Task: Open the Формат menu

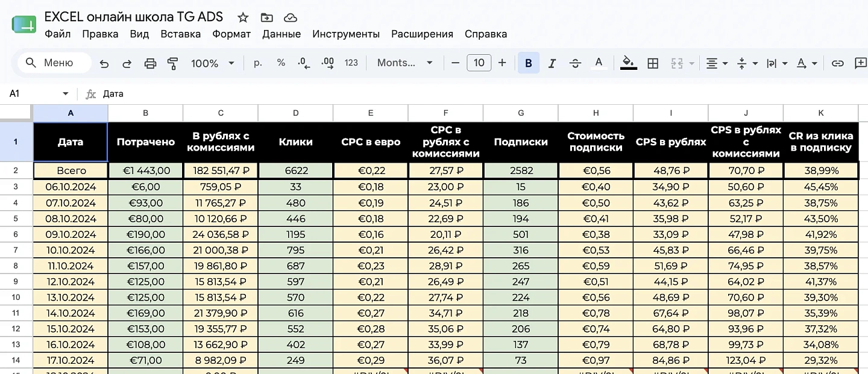Action: [x=231, y=34]
